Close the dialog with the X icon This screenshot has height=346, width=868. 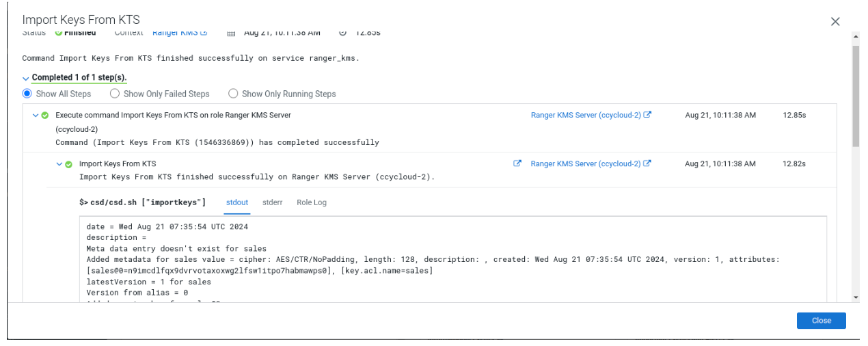(x=835, y=21)
